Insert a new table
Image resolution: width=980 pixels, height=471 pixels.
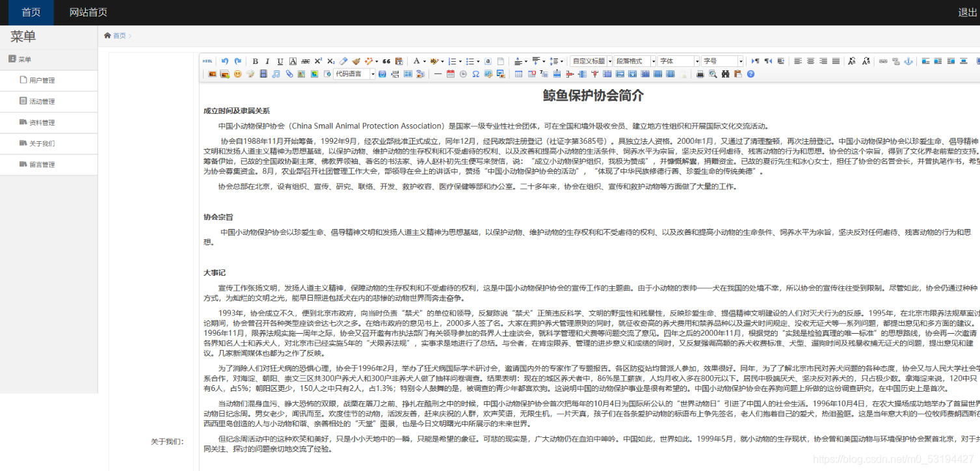(x=518, y=74)
